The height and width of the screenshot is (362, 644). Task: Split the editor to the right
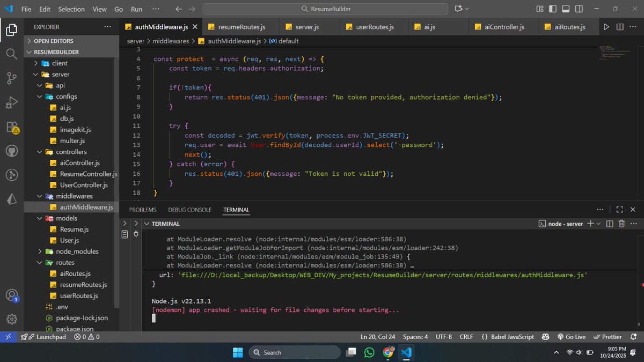(620, 27)
